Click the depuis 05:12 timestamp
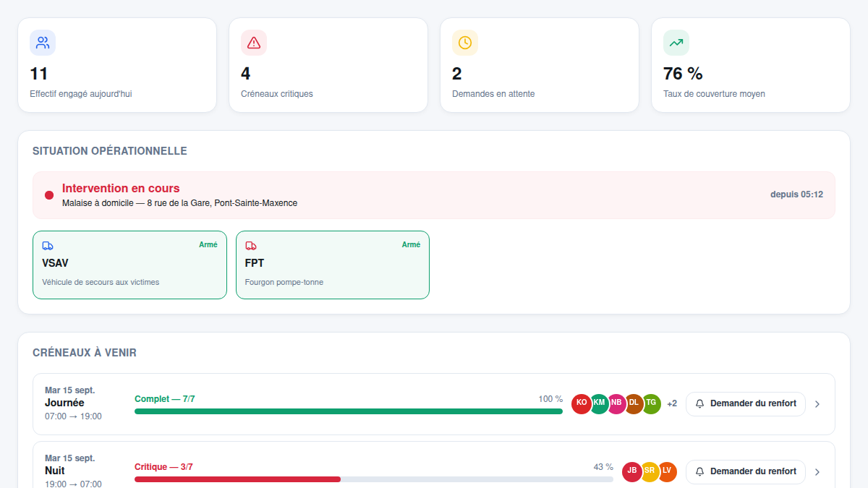 [x=796, y=194]
